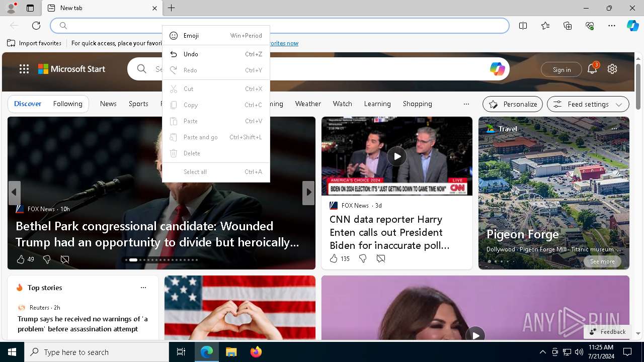The height and width of the screenshot is (362, 644).
Task: Open the Windows Start menu
Action: (12, 352)
